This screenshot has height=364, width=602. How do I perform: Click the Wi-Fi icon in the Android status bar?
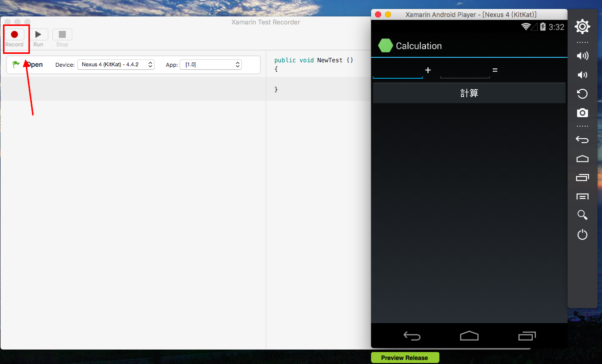(526, 26)
